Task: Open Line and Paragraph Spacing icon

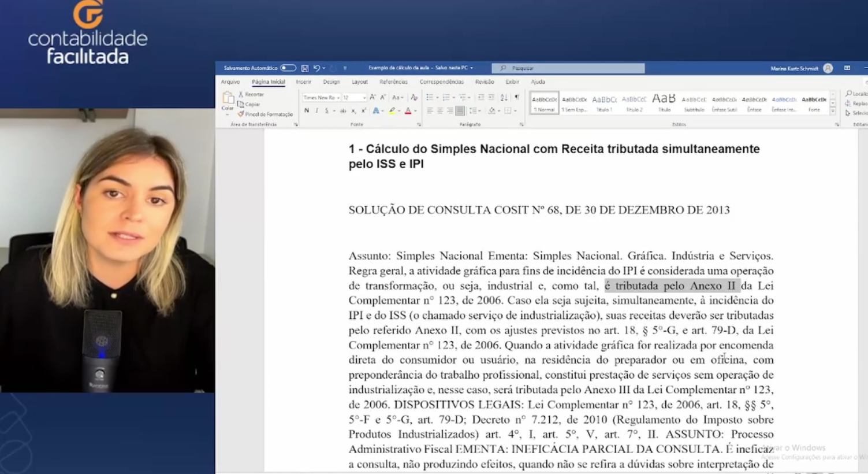Action: tap(472, 110)
